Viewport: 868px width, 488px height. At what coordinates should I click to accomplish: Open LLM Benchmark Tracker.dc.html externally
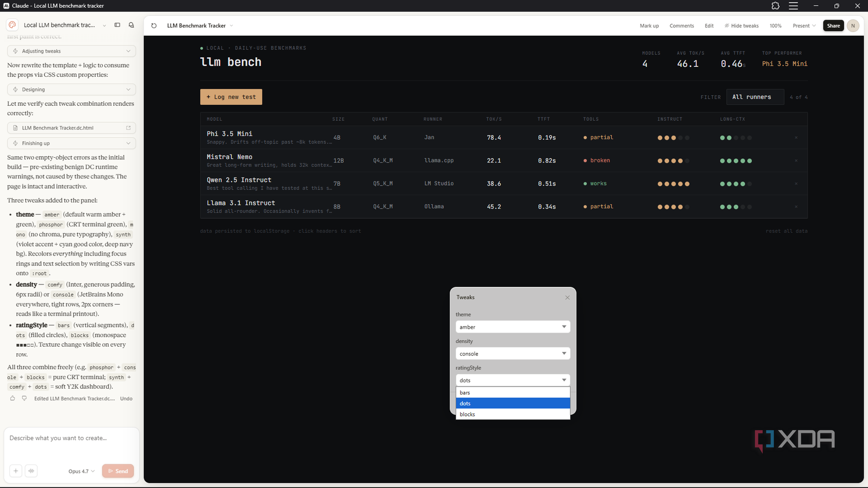click(x=128, y=128)
